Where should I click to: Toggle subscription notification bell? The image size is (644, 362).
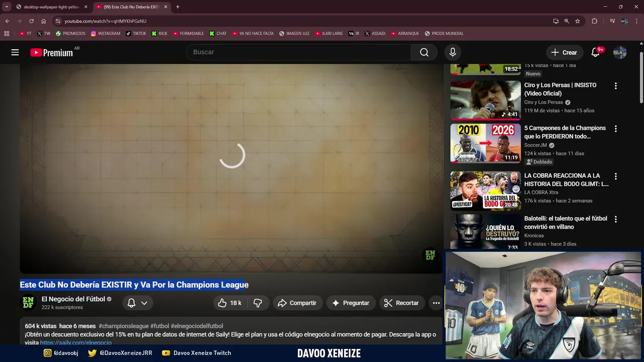click(x=131, y=303)
